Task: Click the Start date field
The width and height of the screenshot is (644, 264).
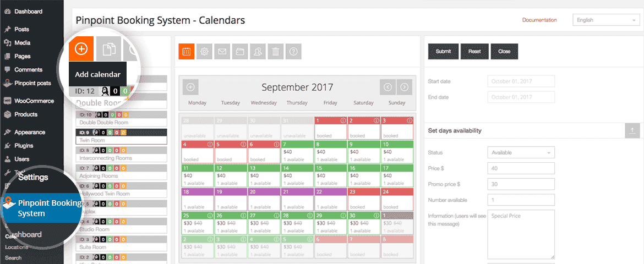Action: (x=521, y=81)
